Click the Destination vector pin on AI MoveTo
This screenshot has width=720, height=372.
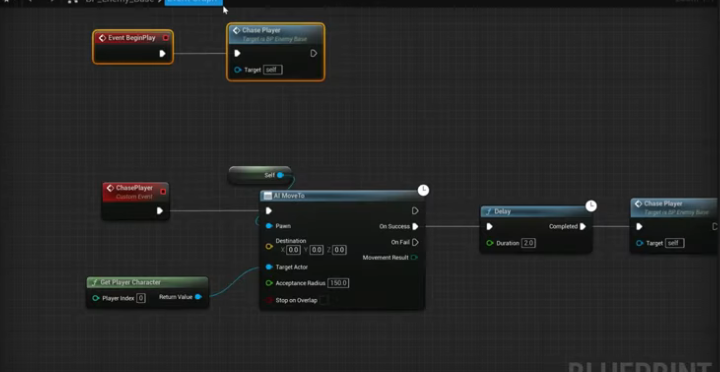269,246
